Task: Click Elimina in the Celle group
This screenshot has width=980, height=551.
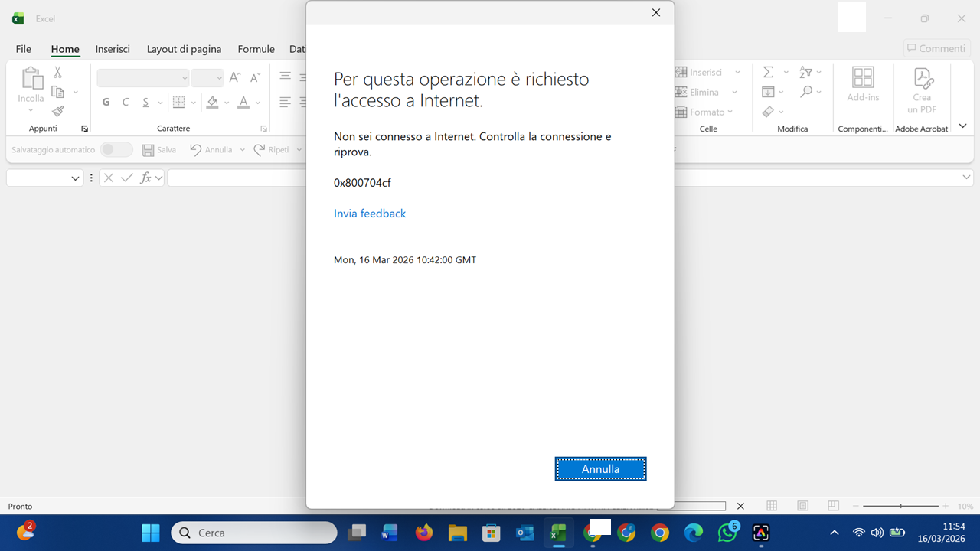Action: [704, 92]
